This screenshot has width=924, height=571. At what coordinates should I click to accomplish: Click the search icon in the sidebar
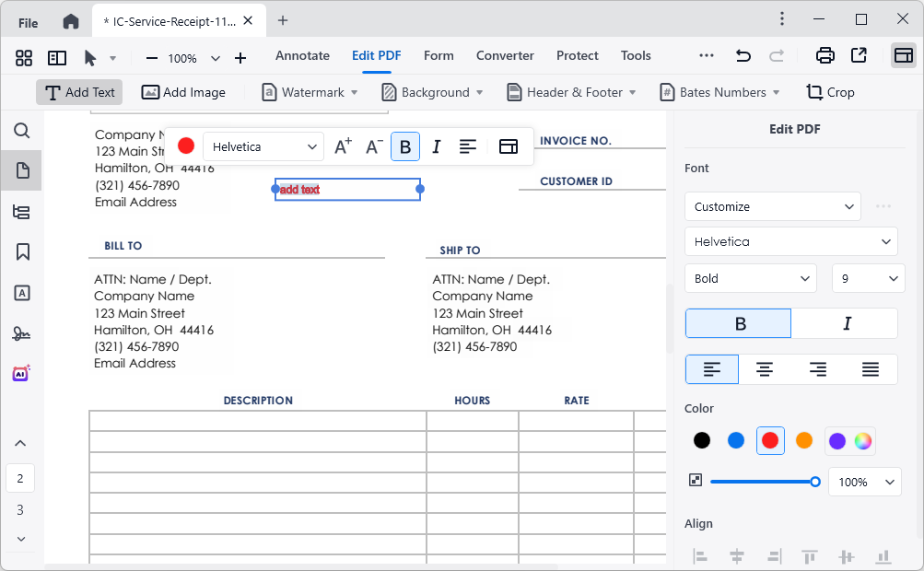pyautogui.click(x=21, y=131)
